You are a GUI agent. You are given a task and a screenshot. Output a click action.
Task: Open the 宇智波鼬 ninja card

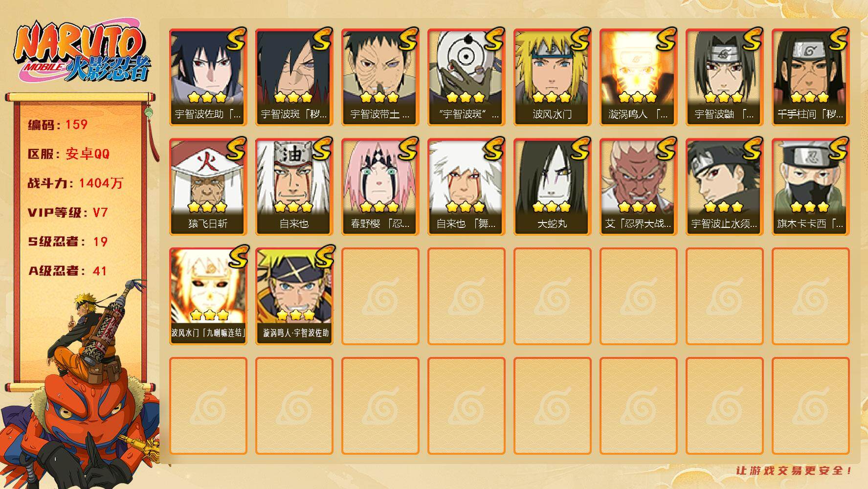724,77
